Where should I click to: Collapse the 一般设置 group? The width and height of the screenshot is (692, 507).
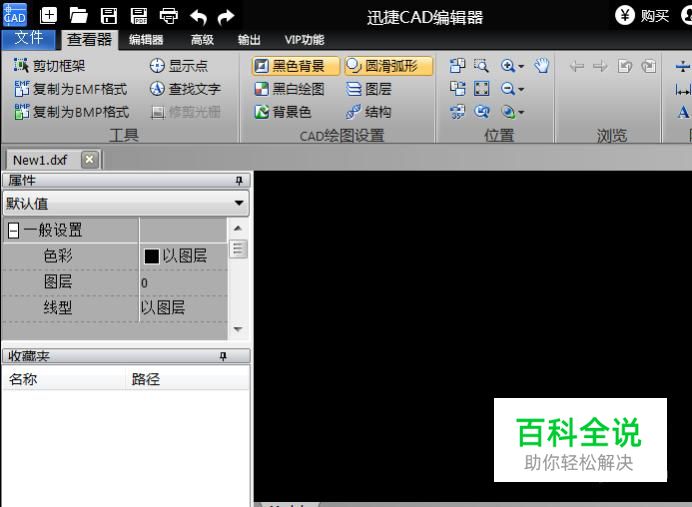(14, 230)
